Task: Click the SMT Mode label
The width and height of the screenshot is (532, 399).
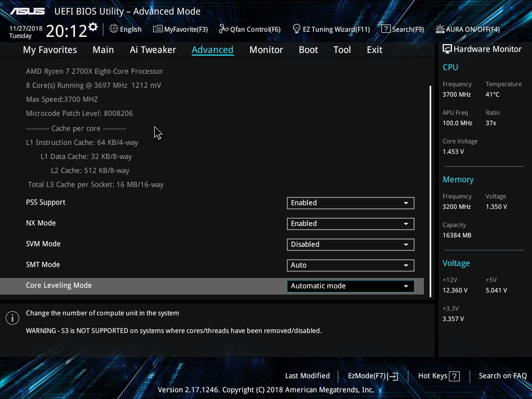Action: pos(43,264)
